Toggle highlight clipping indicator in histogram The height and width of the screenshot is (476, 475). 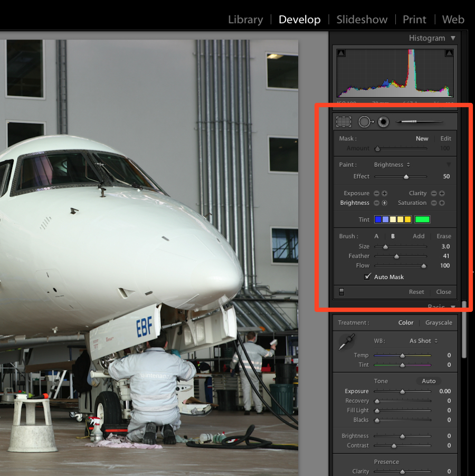[x=449, y=53]
